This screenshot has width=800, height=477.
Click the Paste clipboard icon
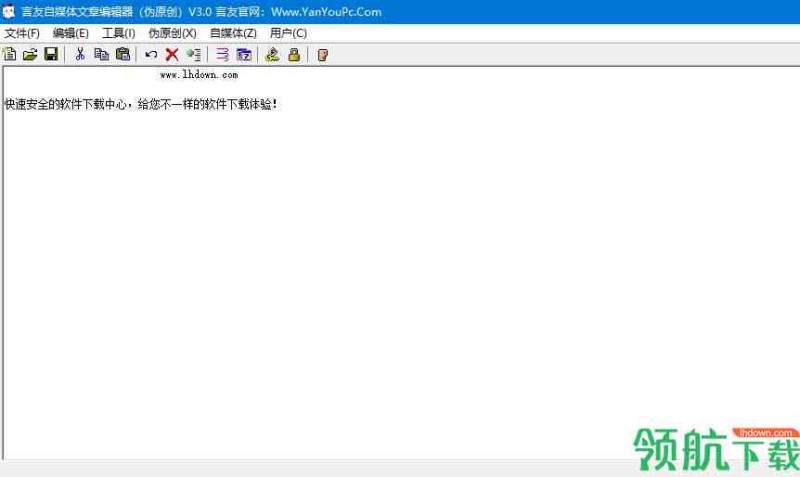tap(122, 55)
